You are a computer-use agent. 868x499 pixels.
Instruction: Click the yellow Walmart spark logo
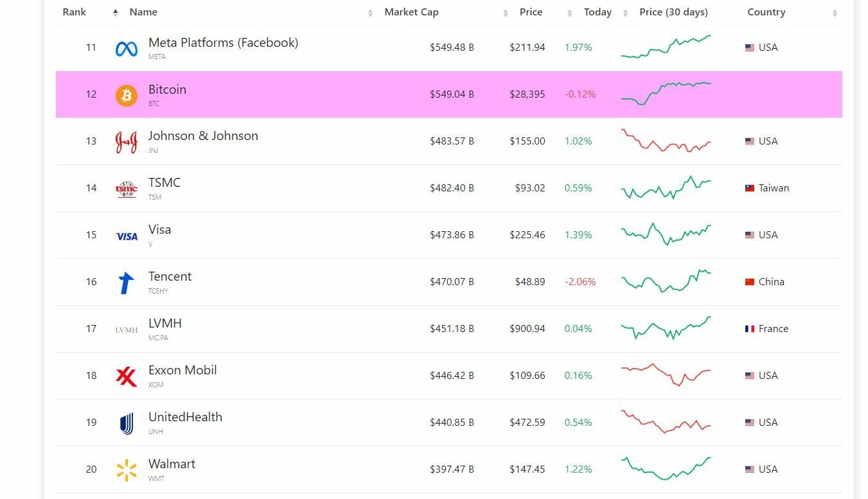pyautogui.click(x=126, y=470)
